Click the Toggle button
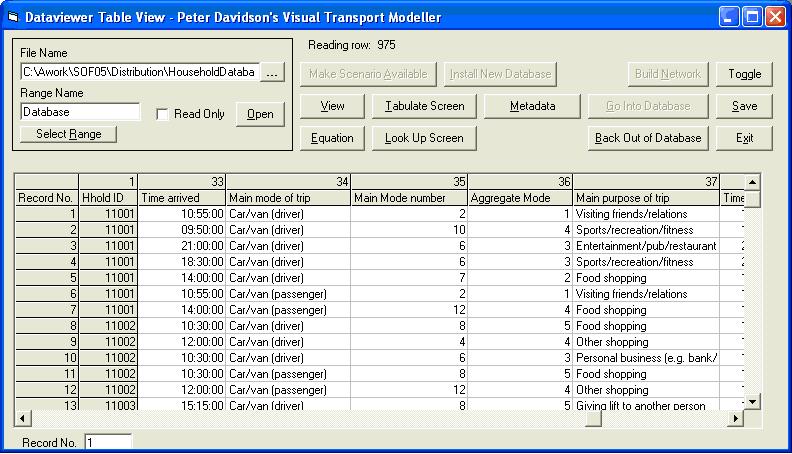Screen dimensions: 792x454 click(745, 74)
